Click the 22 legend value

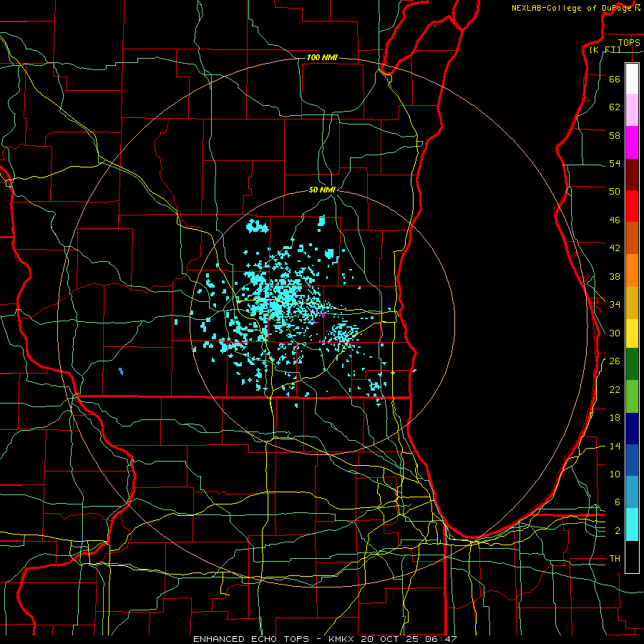615,389
